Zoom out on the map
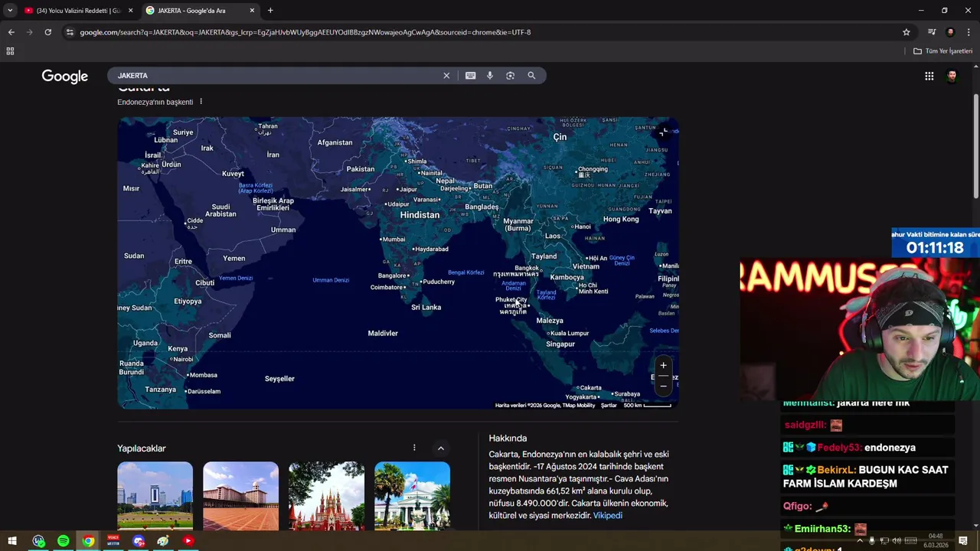Screen dimensions: 980x551 (x=663, y=386)
